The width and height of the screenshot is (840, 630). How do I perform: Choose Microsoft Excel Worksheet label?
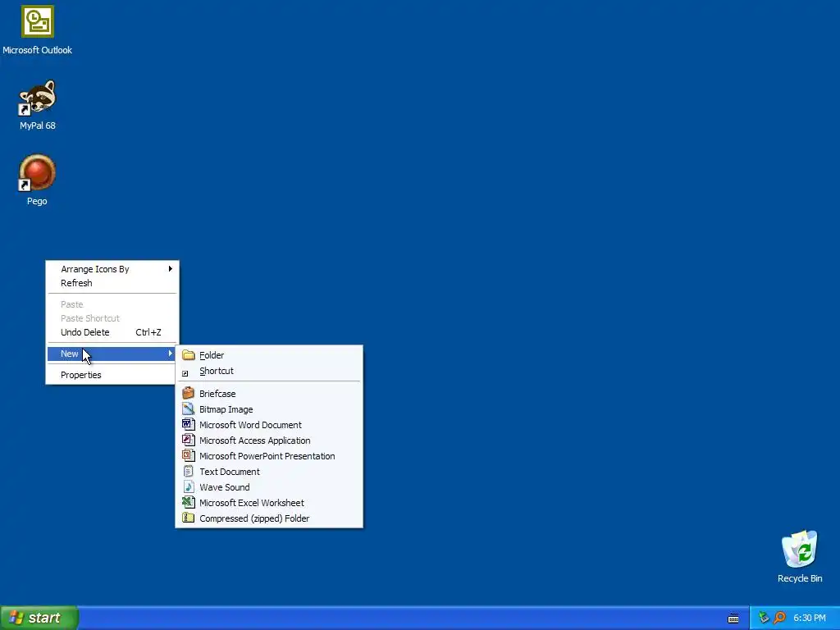[x=252, y=503]
